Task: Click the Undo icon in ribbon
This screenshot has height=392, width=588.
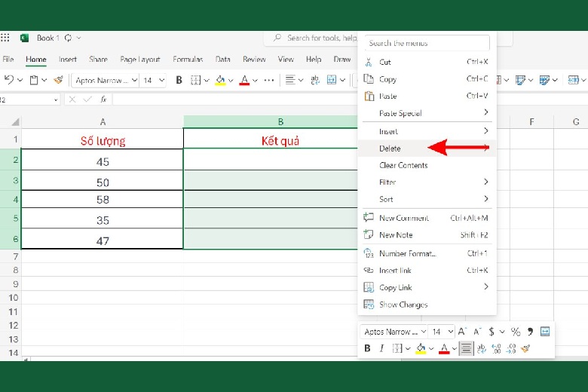Action: [8, 80]
